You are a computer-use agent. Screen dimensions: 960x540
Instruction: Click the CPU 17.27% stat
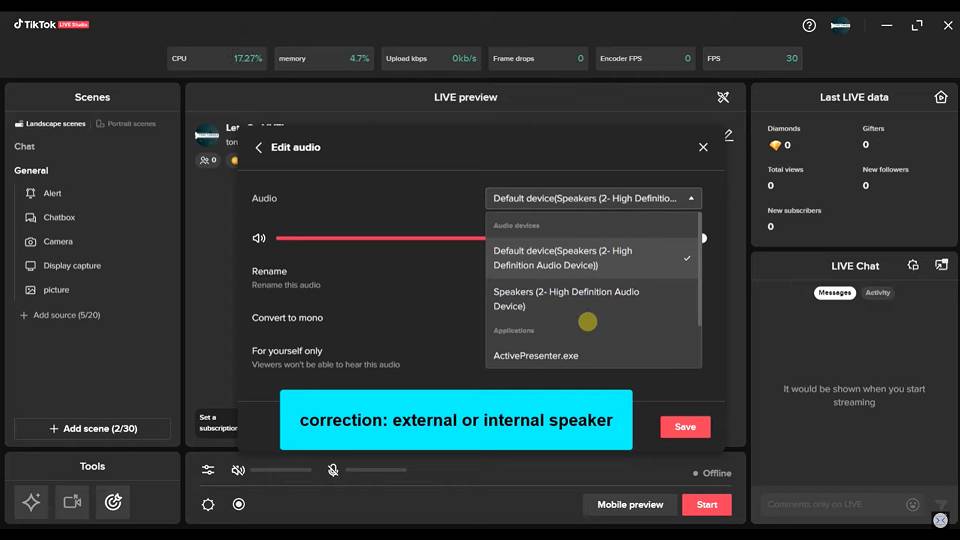(x=217, y=59)
